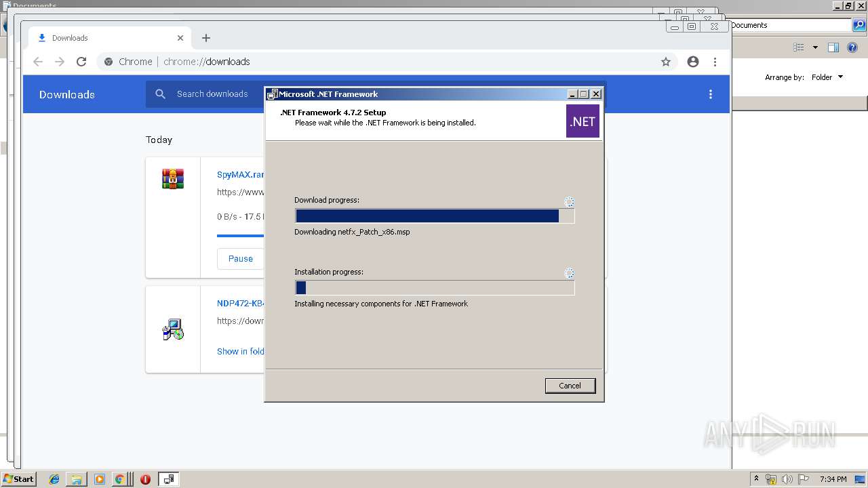The image size is (868, 488).
Task: Open Explorer's change view dropdown arrow
Action: (x=815, y=47)
